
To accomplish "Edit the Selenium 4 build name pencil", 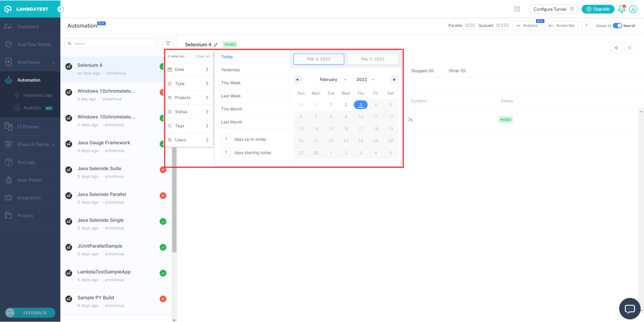I will (216, 45).
